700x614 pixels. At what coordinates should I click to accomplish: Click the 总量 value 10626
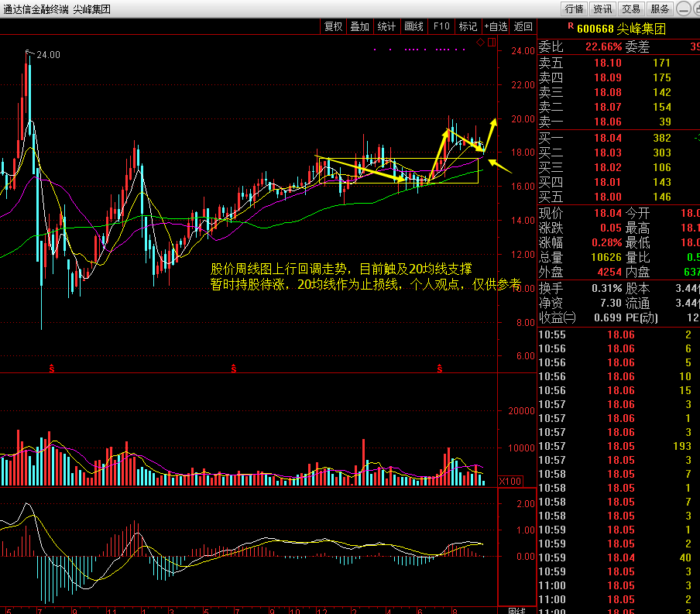tap(606, 258)
